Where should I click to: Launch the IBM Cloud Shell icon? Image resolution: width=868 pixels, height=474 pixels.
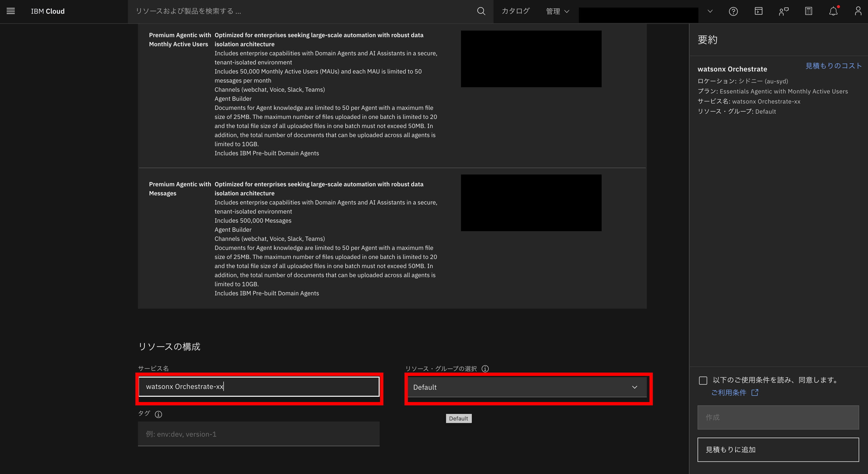(x=758, y=11)
